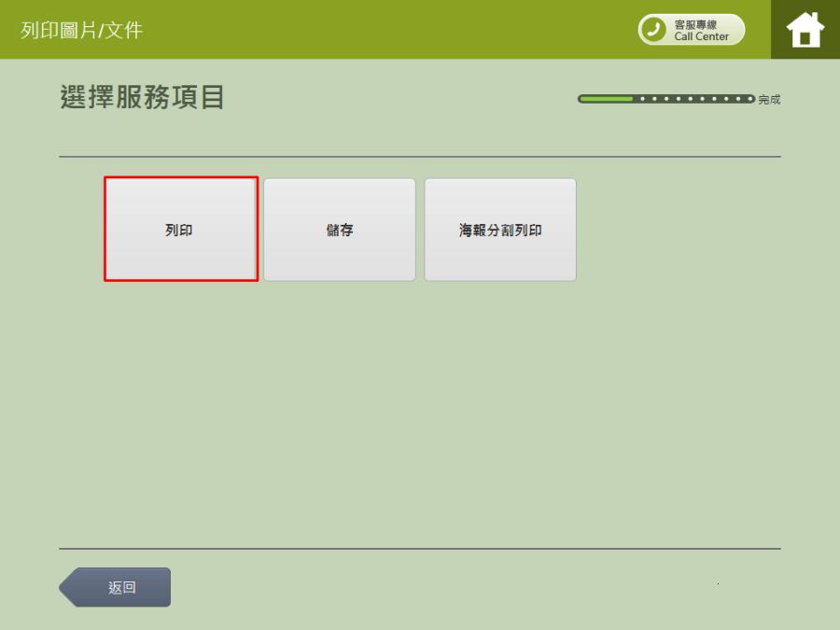This screenshot has height=630, width=840.
Task: Click the divider line above 返回 button
Action: [420, 549]
